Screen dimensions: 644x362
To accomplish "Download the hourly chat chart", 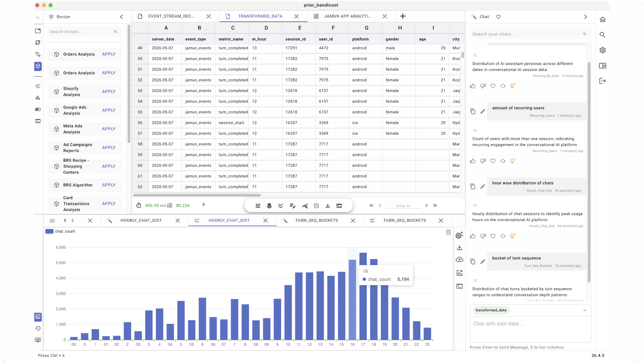I will click(459, 247).
